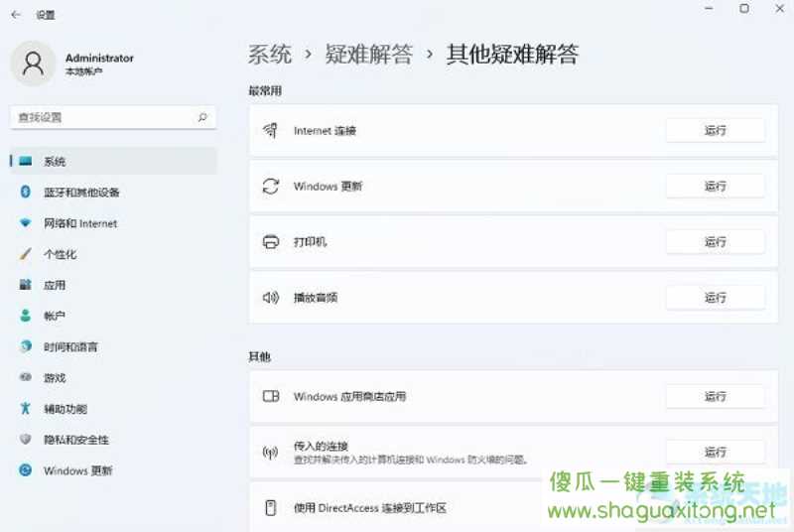Screen dimensions: 794x532
Task: Click the Administrator account name
Action: point(99,59)
